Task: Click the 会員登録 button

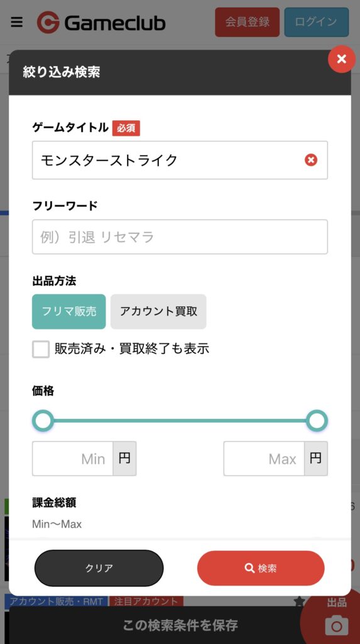Action: [247, 22]
